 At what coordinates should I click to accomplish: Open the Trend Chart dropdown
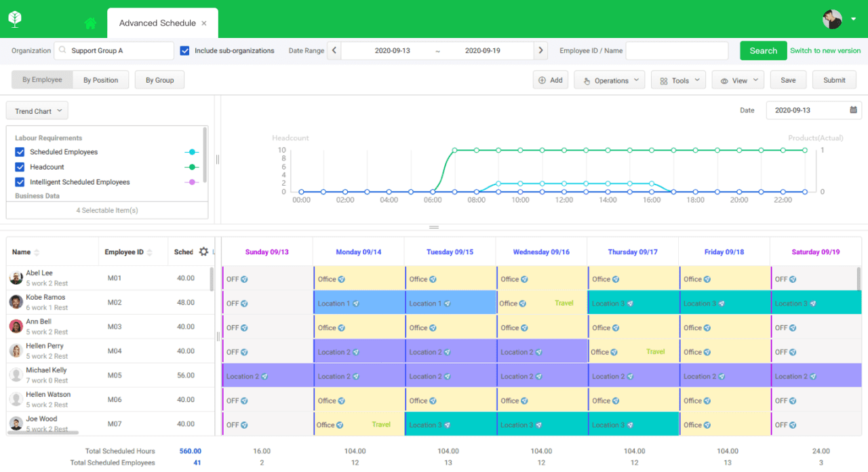point(37,110)
